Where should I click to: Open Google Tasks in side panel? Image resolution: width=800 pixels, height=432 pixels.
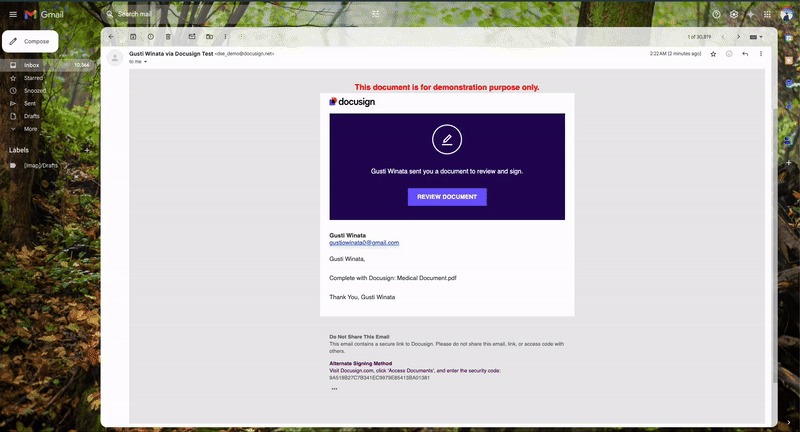pos(789,83)
